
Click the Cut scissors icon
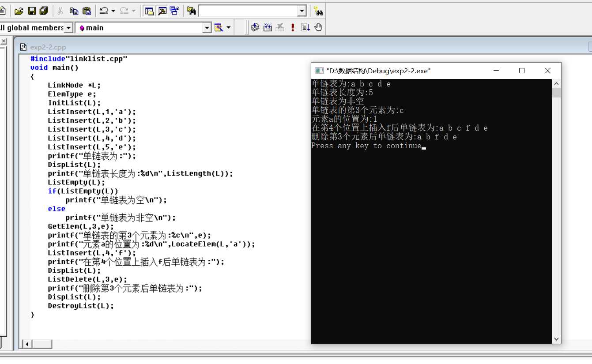point(60,11)
